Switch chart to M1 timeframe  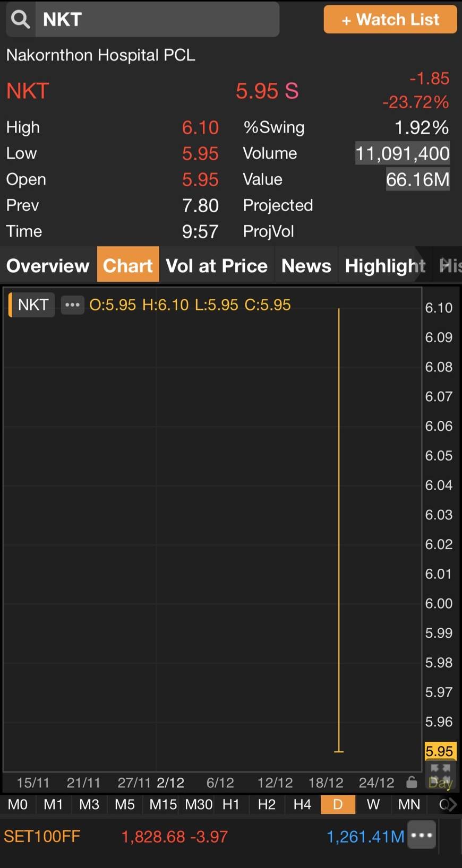[53, 804]
